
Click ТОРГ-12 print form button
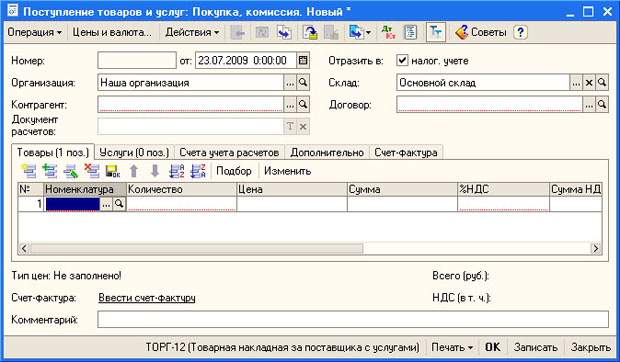[x=282, y=347]
